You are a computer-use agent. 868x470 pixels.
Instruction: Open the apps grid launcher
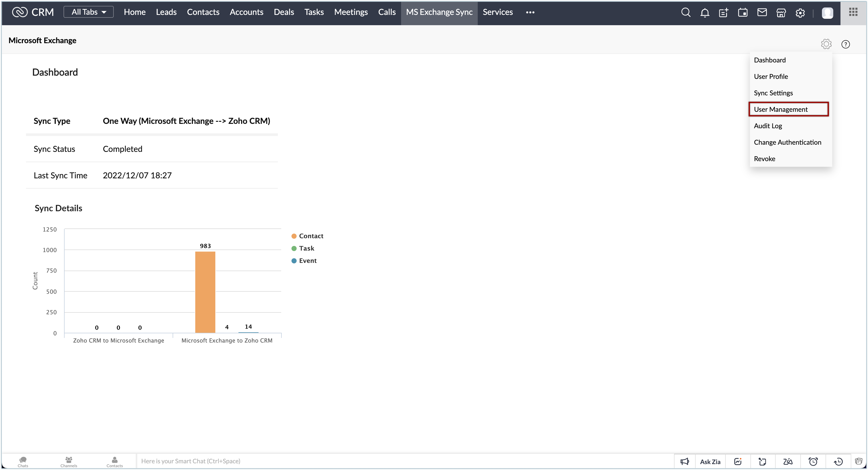[x=853, y=12]
